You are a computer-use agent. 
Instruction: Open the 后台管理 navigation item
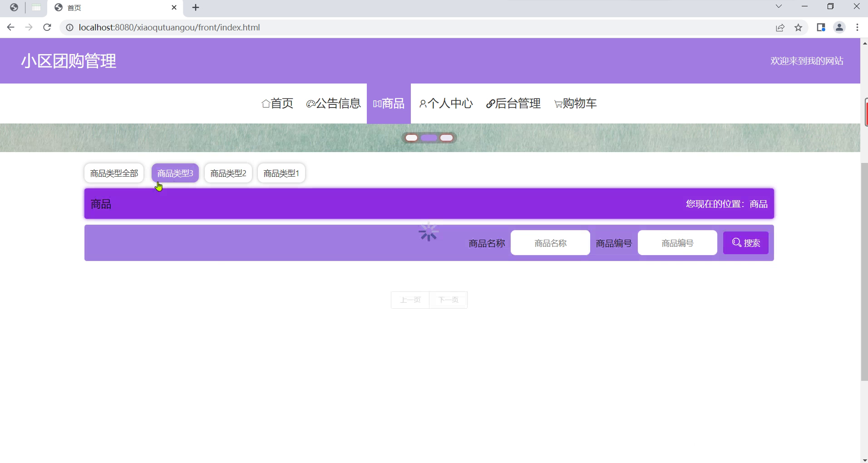513,103
